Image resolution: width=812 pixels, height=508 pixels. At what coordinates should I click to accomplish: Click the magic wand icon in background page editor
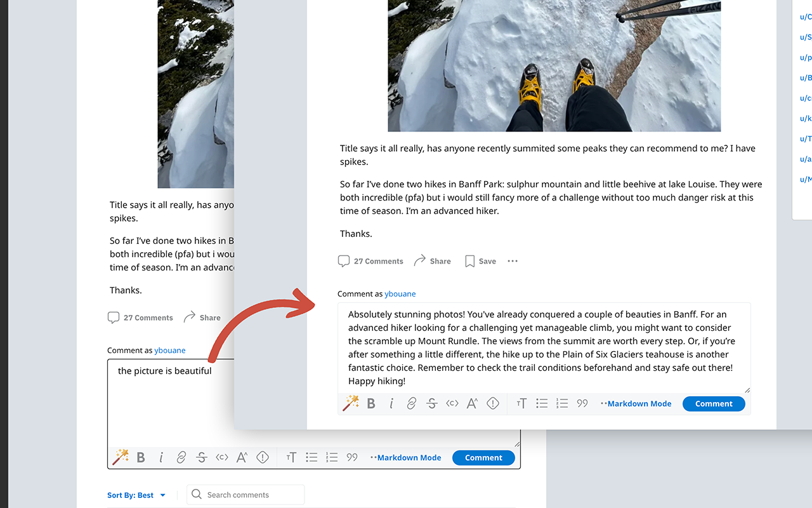(x=121, y=457)
